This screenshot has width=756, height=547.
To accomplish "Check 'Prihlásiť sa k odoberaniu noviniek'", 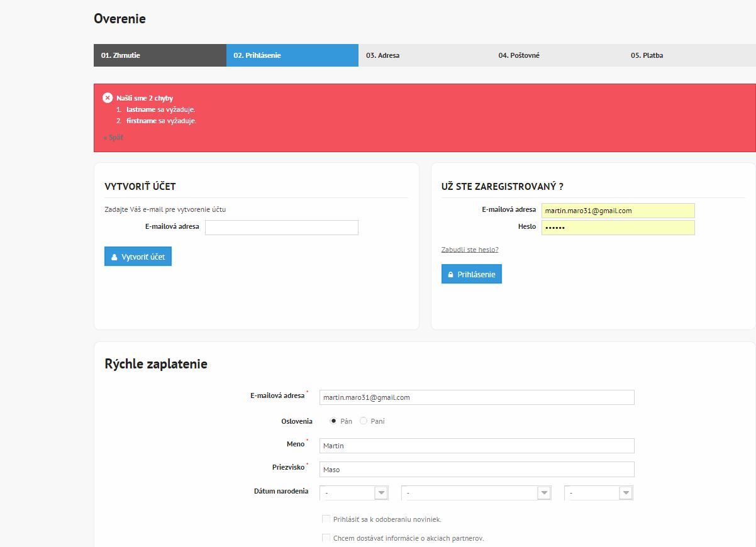I will coord(326,519).
